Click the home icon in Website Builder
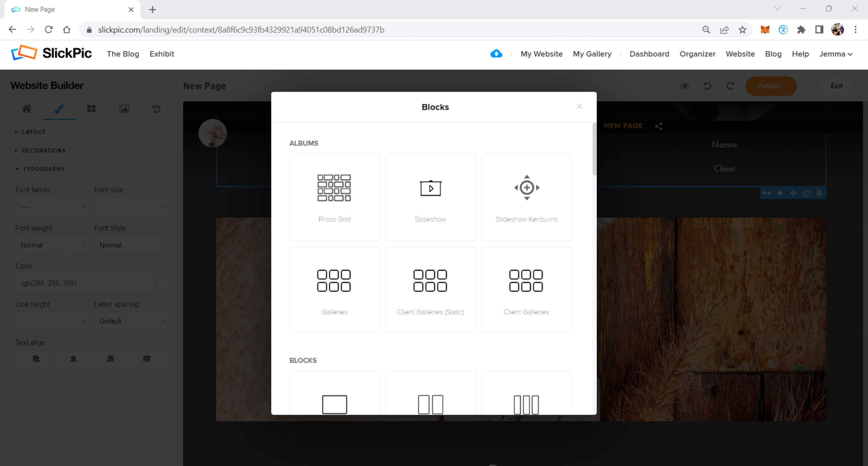868x466 pixels. (26, 109)
